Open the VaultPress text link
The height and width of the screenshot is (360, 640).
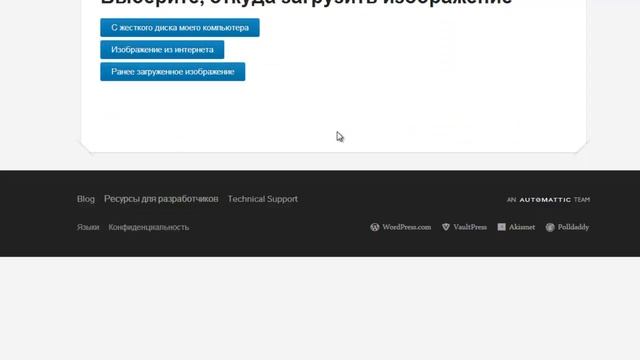(470, 227)
